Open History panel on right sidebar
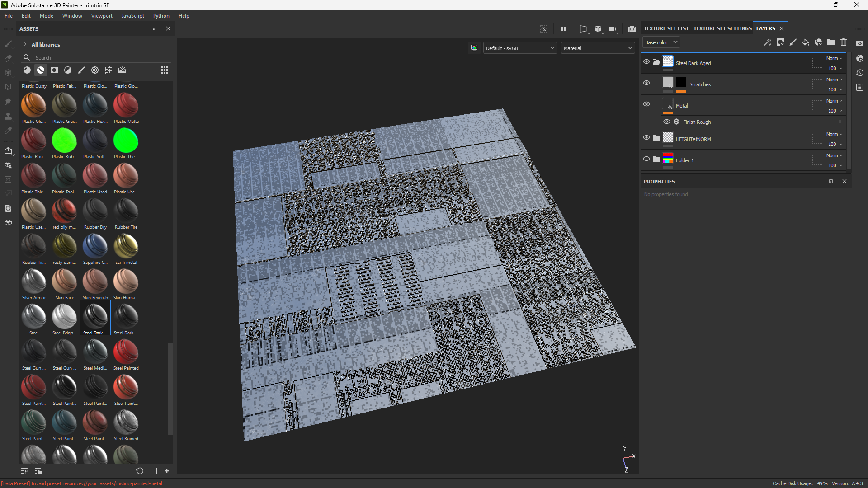 click(x=860, y=73)
